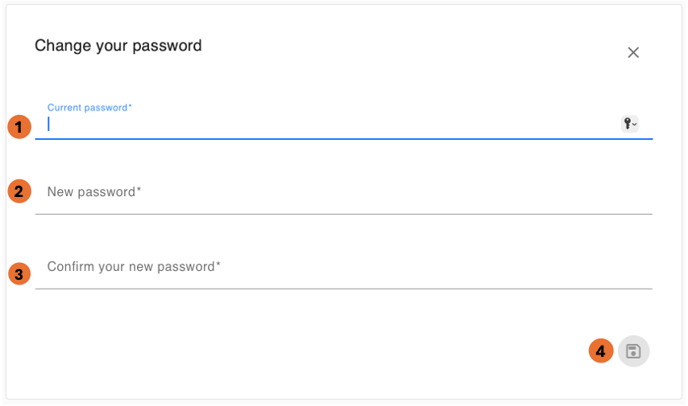Click the grey underline beneath New password
This screenshot has height=406, width=688.
tap(340, 214)
